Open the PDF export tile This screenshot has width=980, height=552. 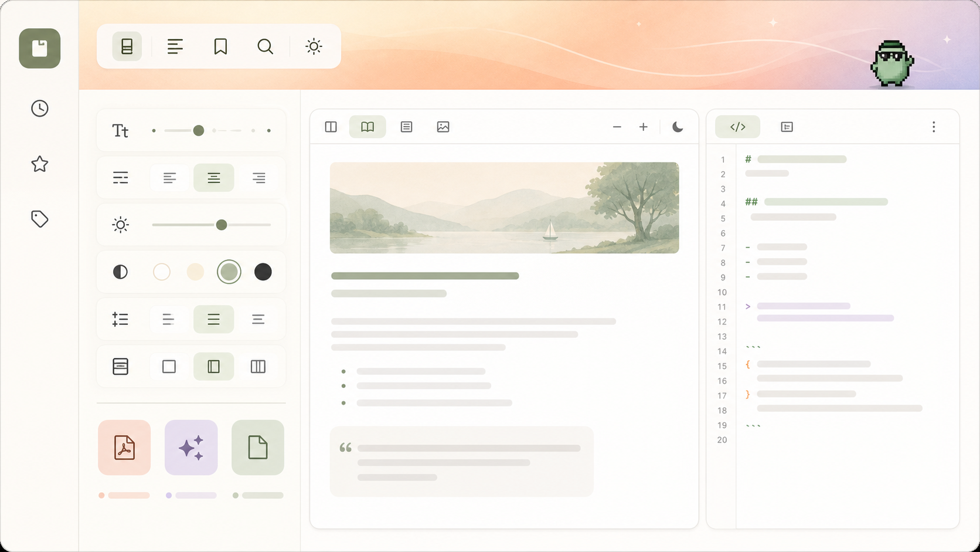click(124, 448)
